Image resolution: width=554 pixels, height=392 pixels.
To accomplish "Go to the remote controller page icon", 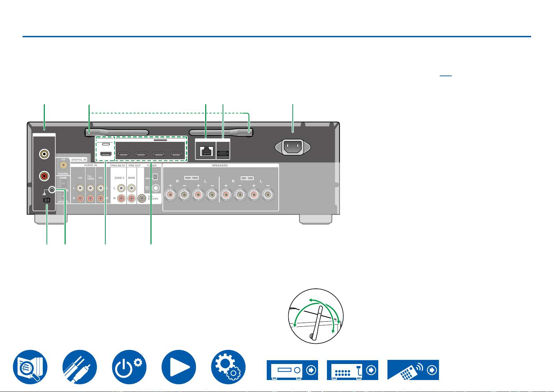I will tap(413, 370).
